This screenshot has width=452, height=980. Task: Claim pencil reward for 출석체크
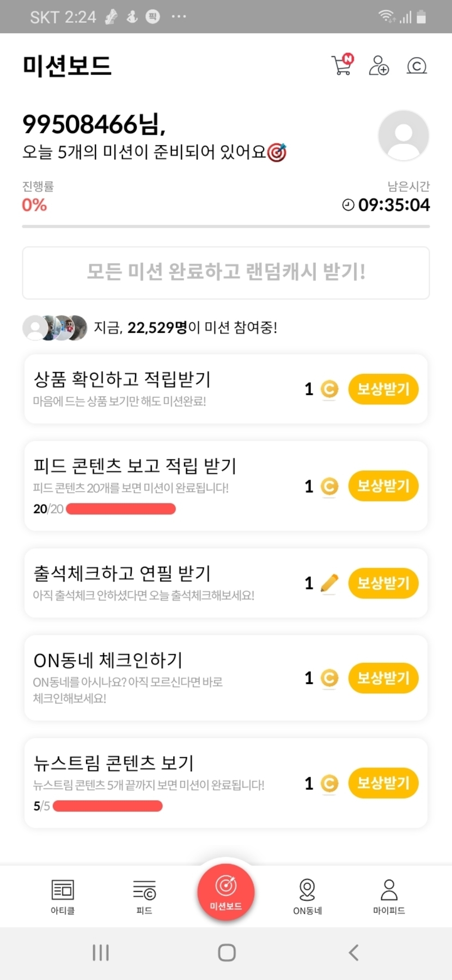[383, 583]
